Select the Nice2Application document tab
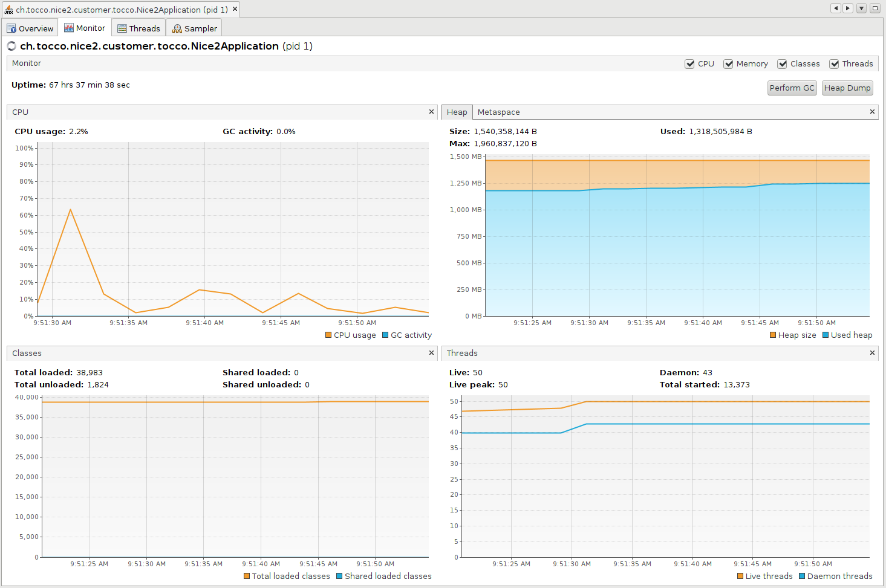886x588 pixels. coord(122,10)
